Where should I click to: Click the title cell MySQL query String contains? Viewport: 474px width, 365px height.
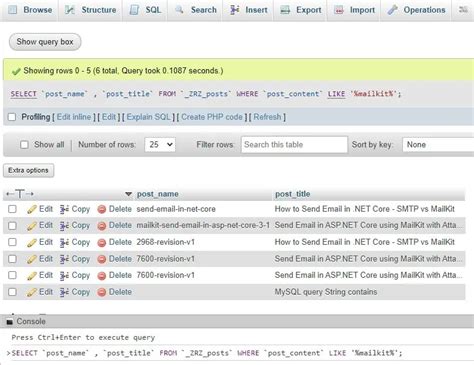pos(326,292)
